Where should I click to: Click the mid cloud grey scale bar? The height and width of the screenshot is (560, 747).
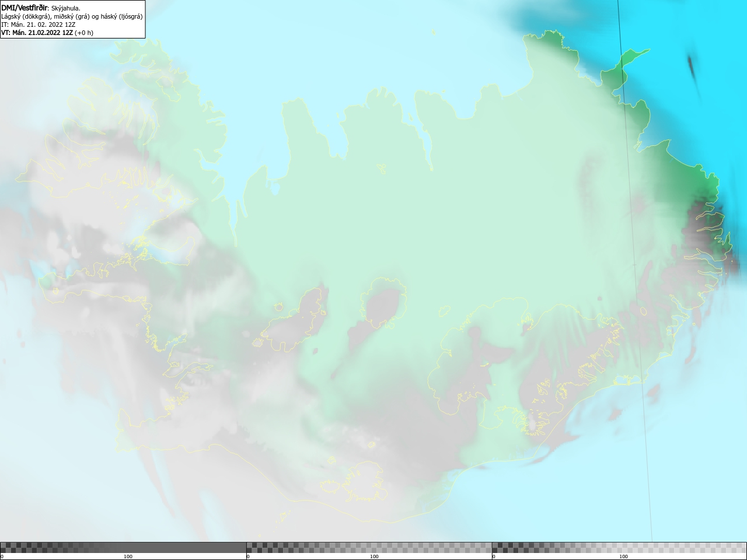click(369, 547)
